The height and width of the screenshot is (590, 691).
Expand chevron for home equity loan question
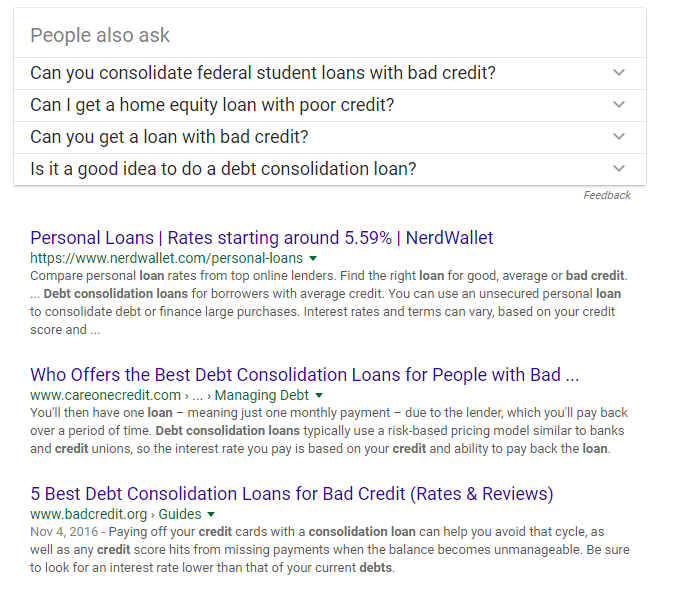click(619, 105)
